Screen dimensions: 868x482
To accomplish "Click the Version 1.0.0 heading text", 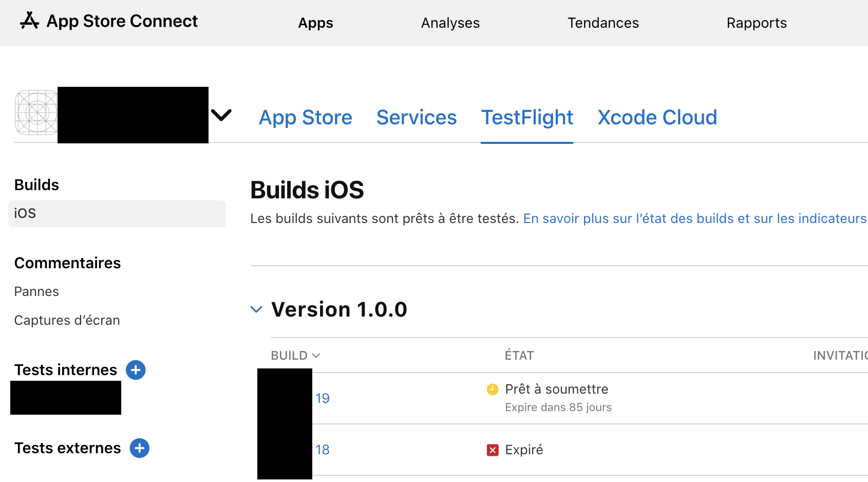I will (339, 310).
